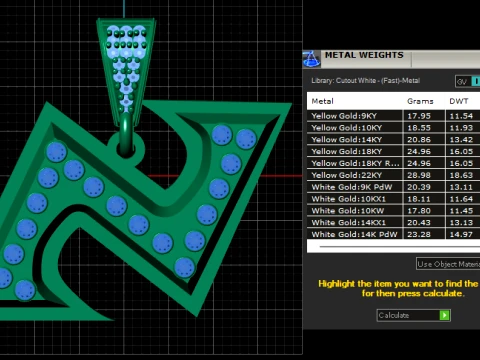Select the White Gold:14KX1 row

[393, 222]
